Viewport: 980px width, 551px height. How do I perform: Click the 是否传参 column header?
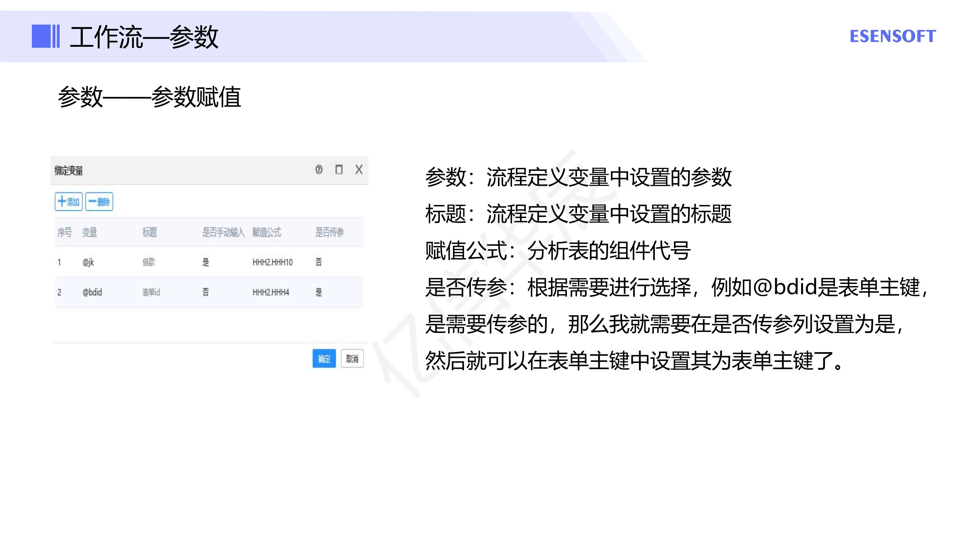click(330, 232)
